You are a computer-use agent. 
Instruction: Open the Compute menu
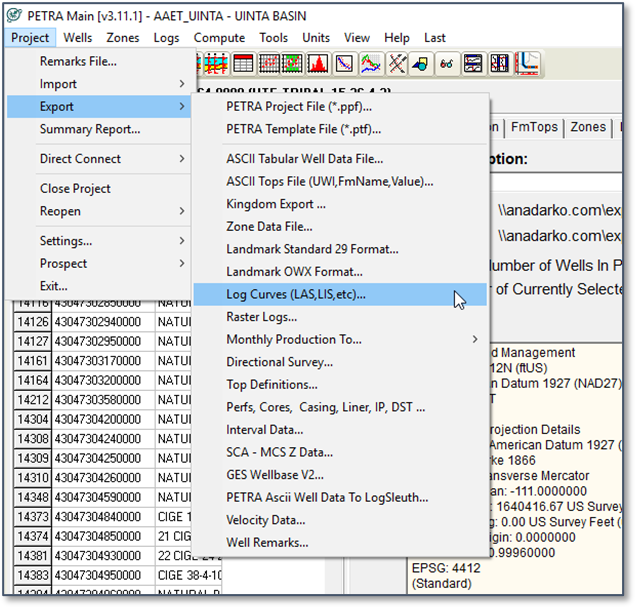(219, 37)
